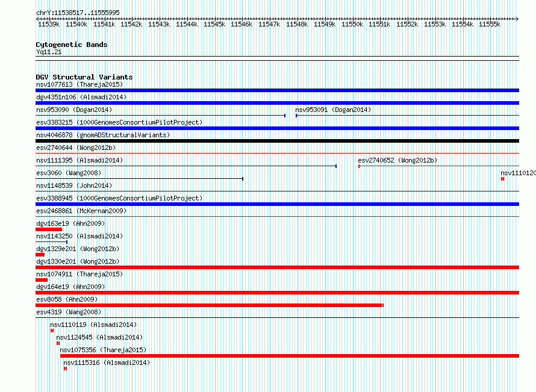Click the esv3060 (Wang2008) black line
The width and height of the screenshot is (536, 392).
tap(139, 179)
